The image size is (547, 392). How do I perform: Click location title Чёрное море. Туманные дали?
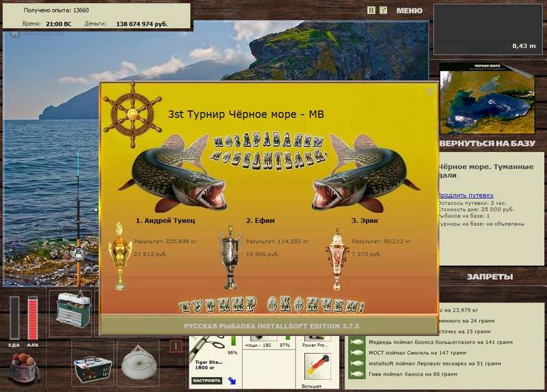click(x=486, y=171)
